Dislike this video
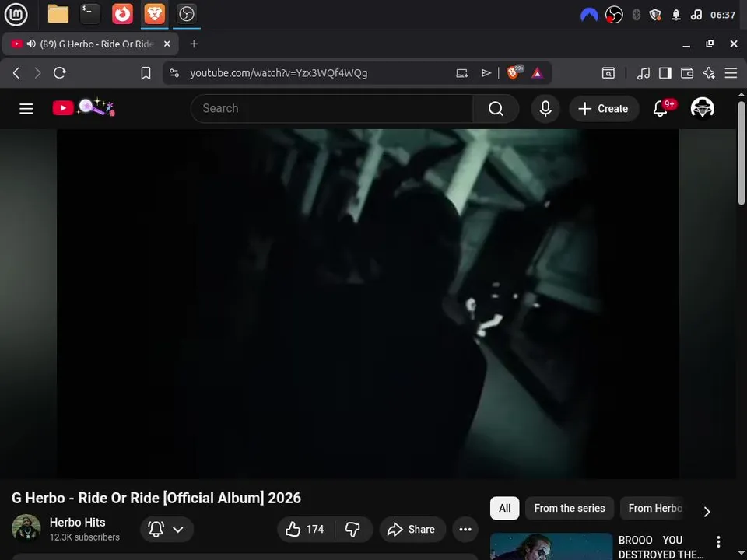Viewport: 747px width, 560px height. click(353, 529)
